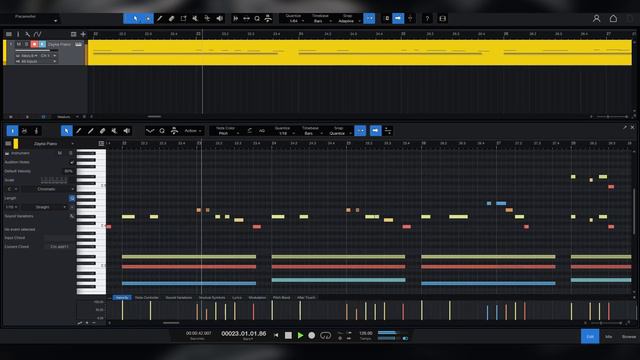Open the Snap Adaptive dropdown in the top toolbar
The width and height of the screenshot is (640, 360).
coord(348,21)
